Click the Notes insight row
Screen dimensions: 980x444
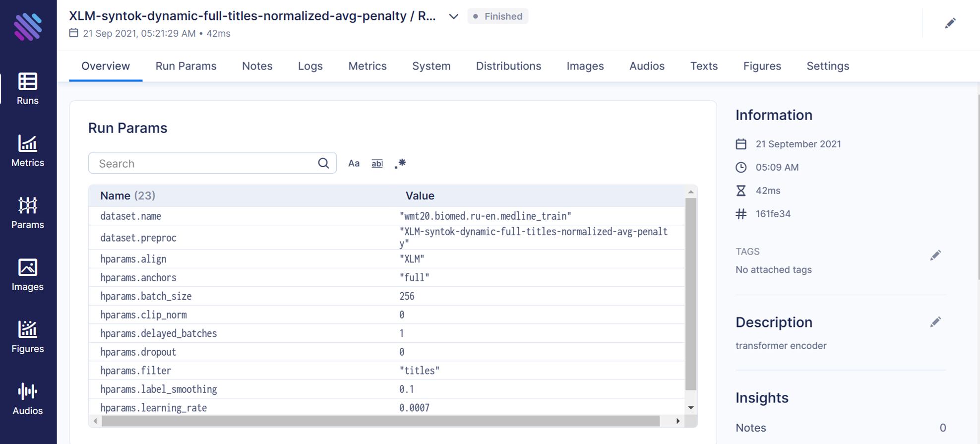pos(841,428)
